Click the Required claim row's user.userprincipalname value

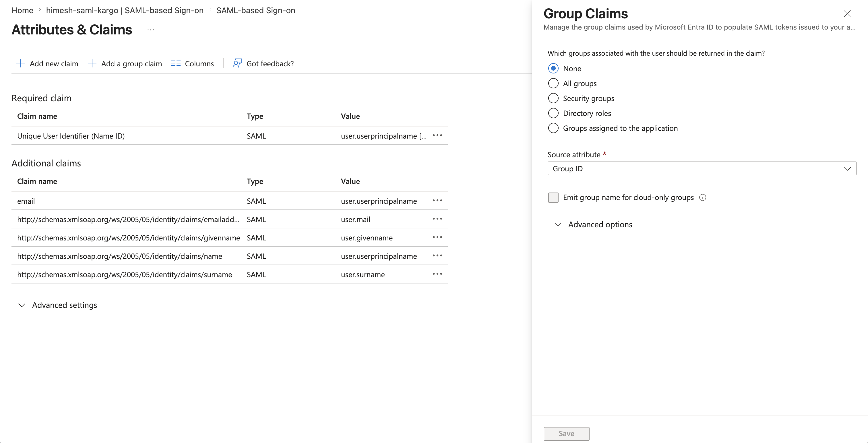383,136
